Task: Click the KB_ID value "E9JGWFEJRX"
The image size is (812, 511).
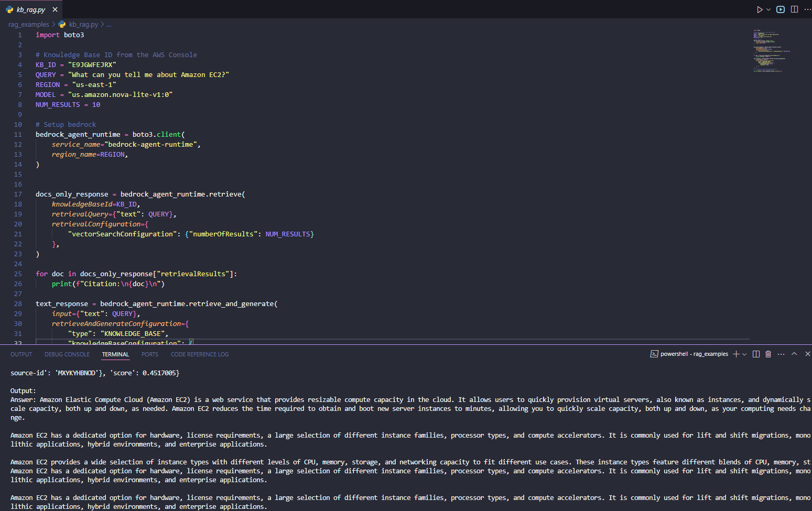Action: click(92, 64)
